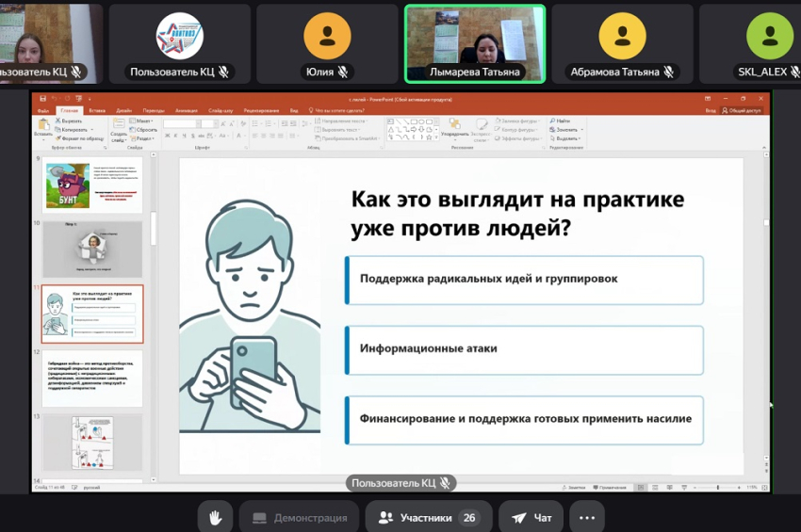
Task: Open Заменить replace dropdown
Action: click(x=566, y=130)
